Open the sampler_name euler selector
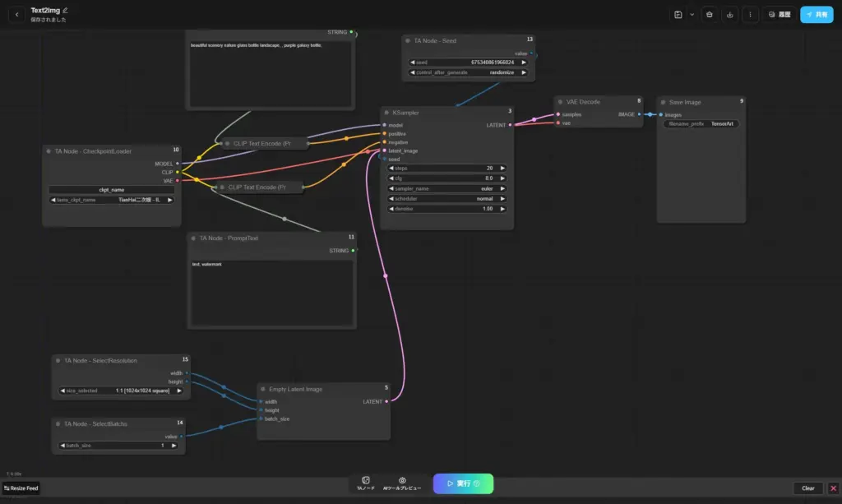 [x=446, y=188]
